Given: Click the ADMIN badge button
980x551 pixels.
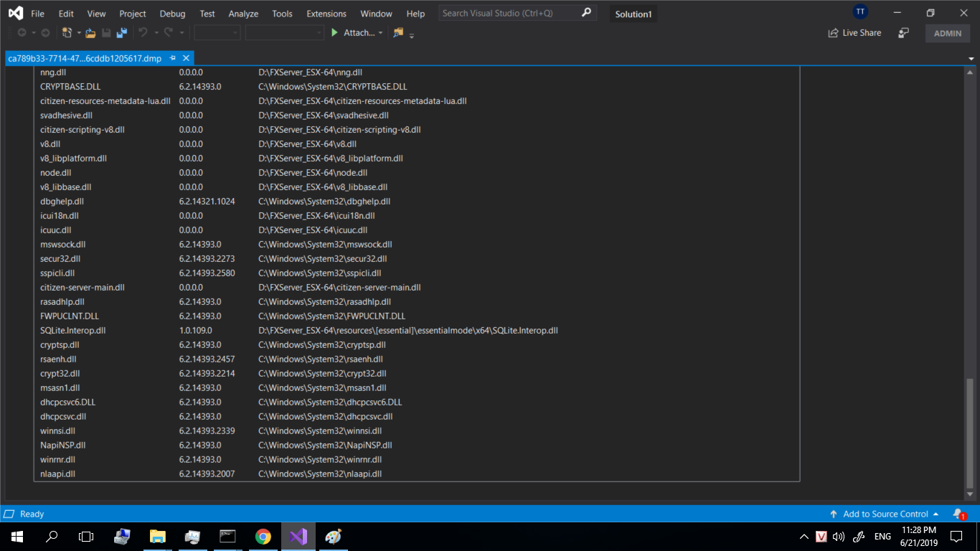Looking at the screenshot, I should click(x=948, y=33).
